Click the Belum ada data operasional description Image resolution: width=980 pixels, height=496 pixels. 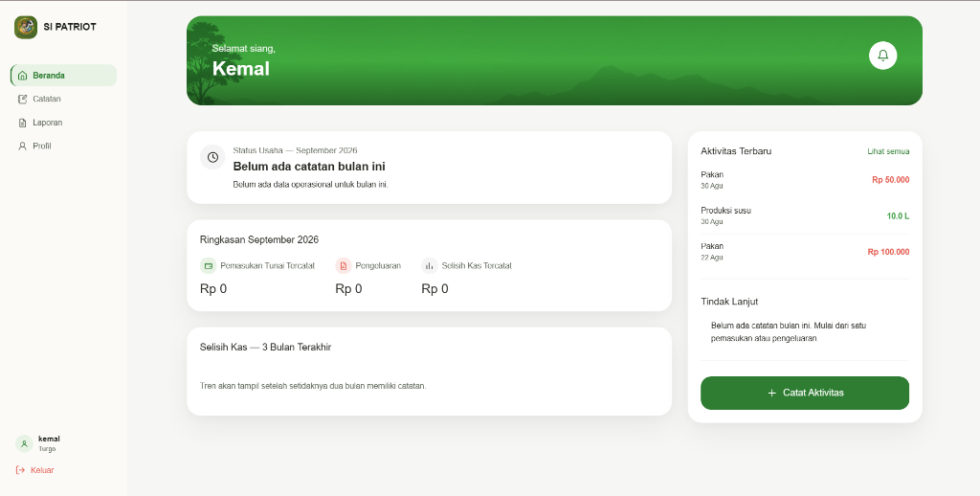pos(311,185)
